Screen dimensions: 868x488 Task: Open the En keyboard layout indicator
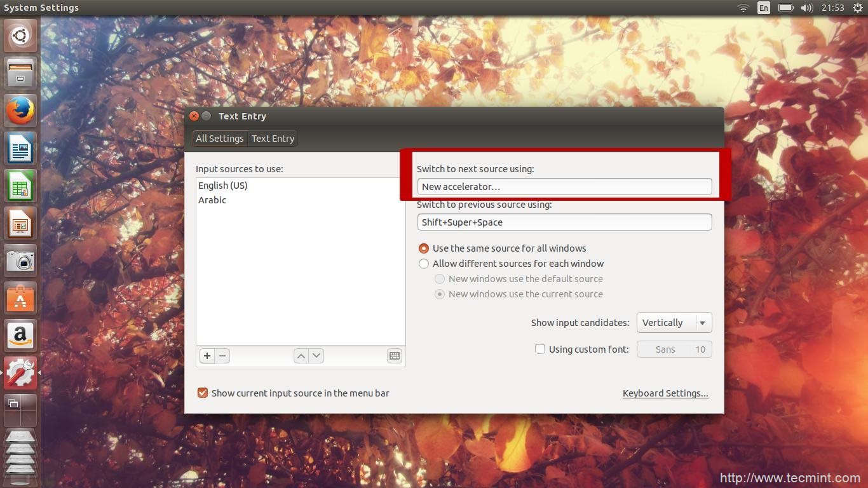(764, 8)
